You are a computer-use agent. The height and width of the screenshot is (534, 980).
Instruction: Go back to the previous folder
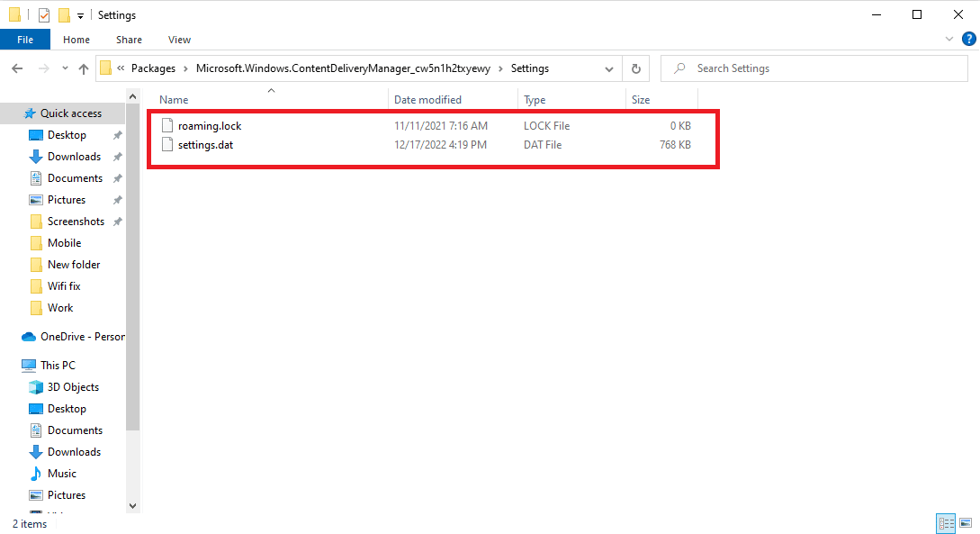point(17,68)
